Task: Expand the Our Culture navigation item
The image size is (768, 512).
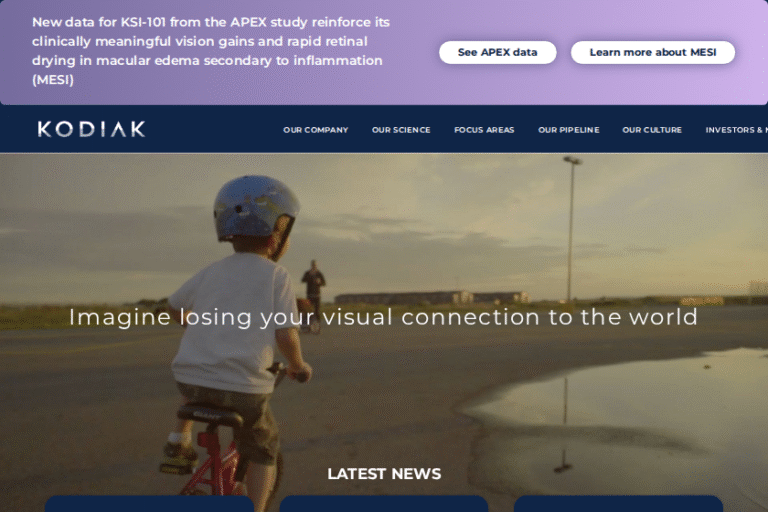Action: (652, 130)
